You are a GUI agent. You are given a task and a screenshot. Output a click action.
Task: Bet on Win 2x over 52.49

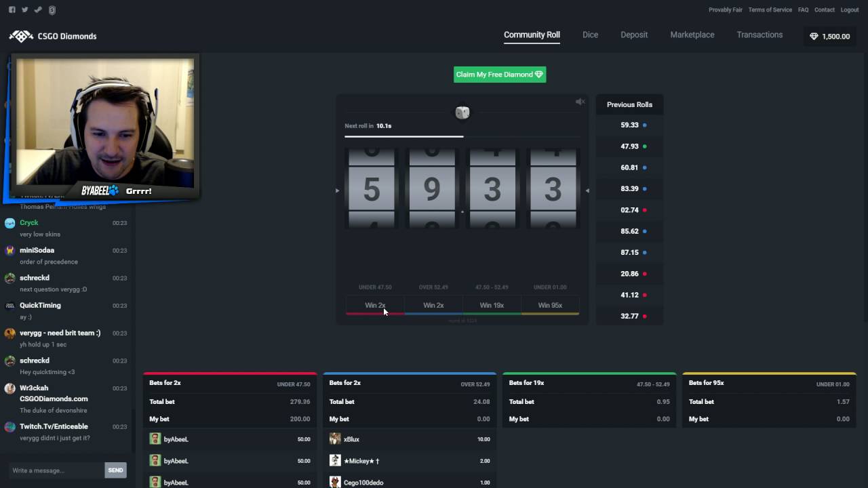tap(433, 306)
